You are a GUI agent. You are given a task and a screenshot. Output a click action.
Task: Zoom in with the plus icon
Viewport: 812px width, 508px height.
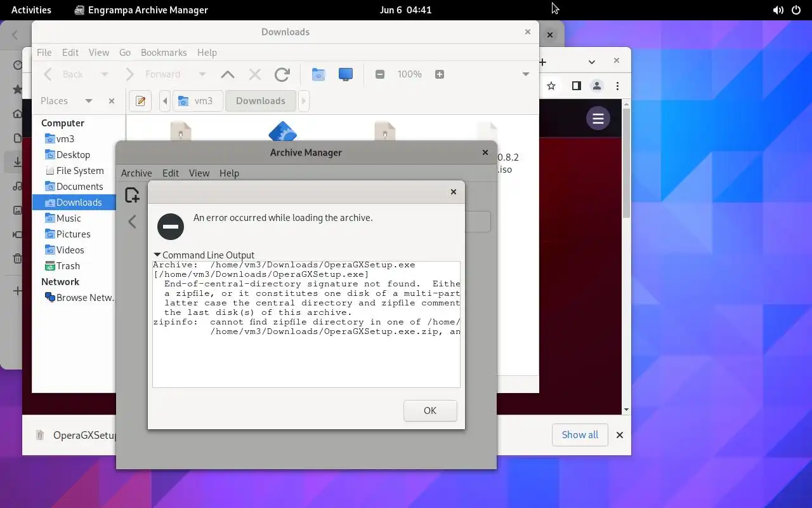pos(439,74)
